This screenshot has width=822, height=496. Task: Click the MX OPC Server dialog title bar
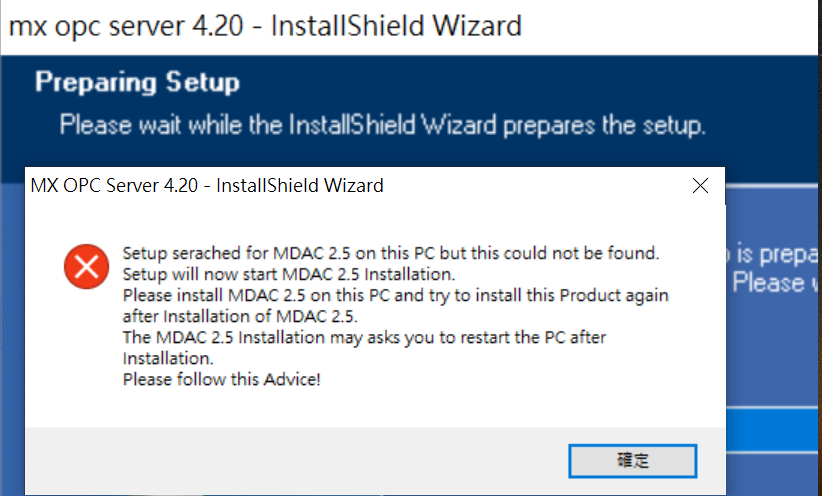pos(300,186)
